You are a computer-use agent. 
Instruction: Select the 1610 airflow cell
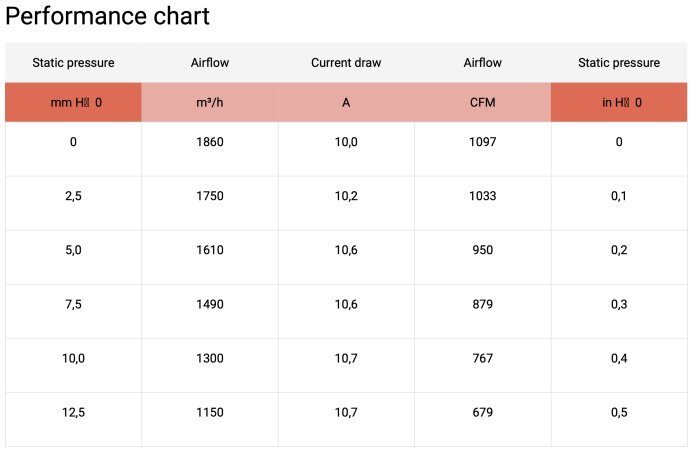tap(210, 250)
